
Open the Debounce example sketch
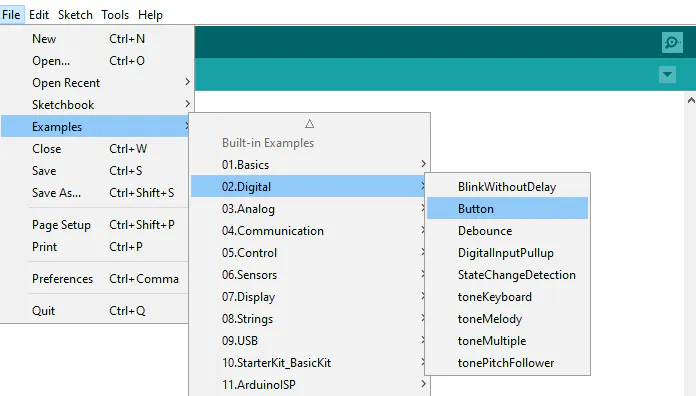coord(507,231)
